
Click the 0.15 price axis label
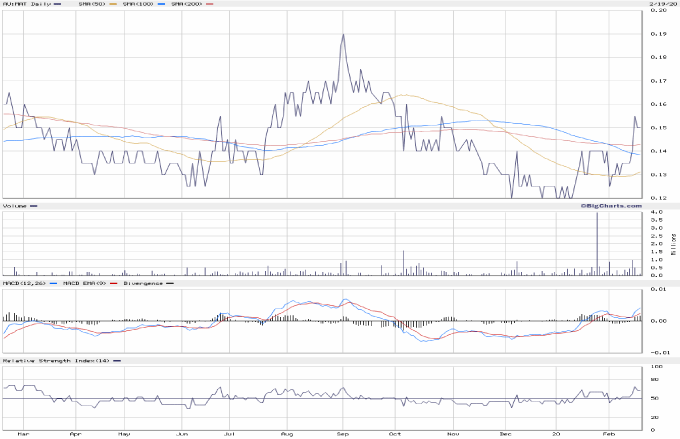tap(659, 128)
